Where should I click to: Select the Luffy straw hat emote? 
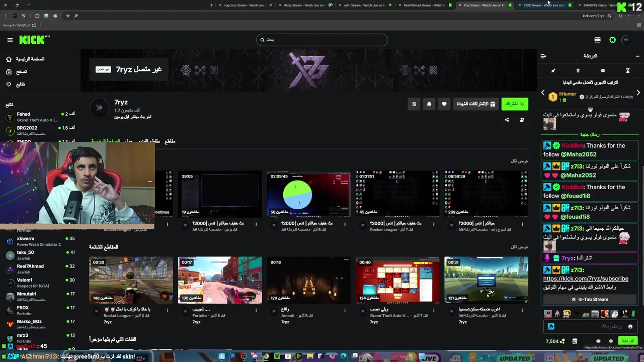567,314
